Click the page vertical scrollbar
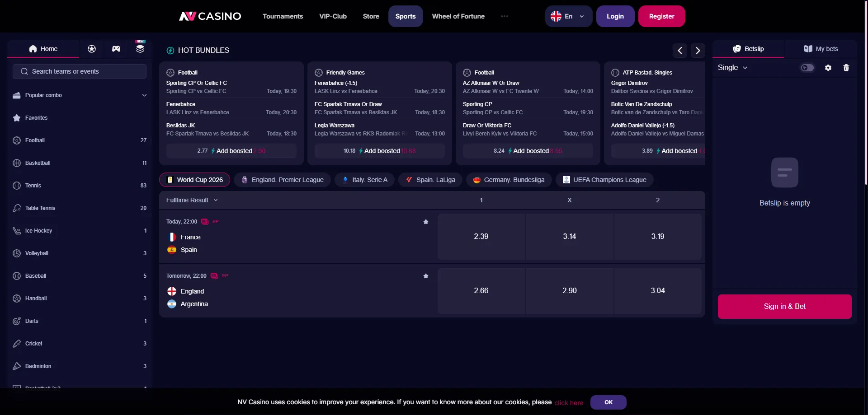The width and height of the screenshot is (868, 415). tap(866, 93)
